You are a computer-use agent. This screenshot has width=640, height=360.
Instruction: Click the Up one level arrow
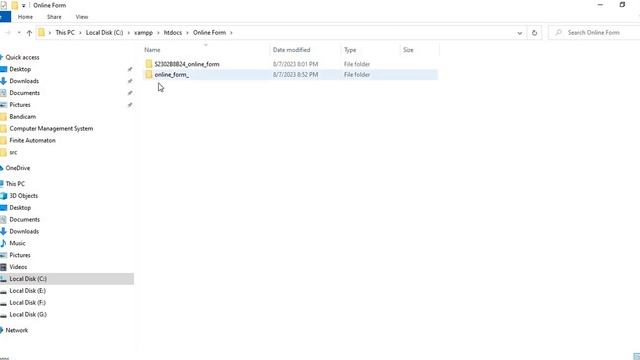29,33
